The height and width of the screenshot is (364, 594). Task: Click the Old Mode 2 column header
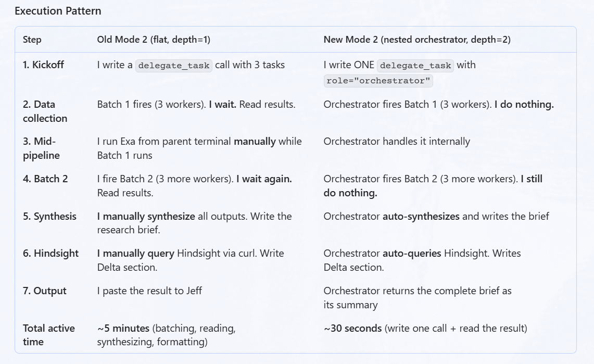click(154, 40)
